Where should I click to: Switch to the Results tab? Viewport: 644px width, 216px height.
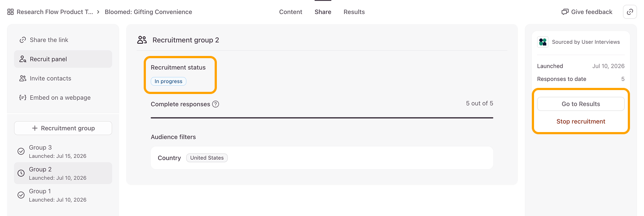coord(354,12)
